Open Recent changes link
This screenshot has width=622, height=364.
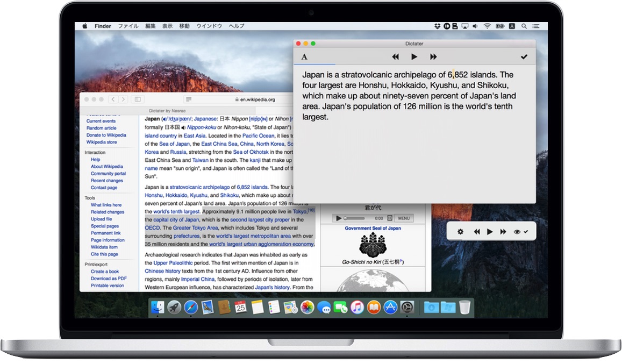(x=106, y=181)
